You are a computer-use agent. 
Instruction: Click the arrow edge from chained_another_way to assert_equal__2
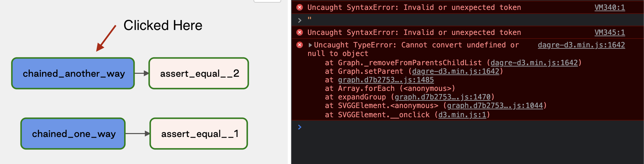pos(142,73)
